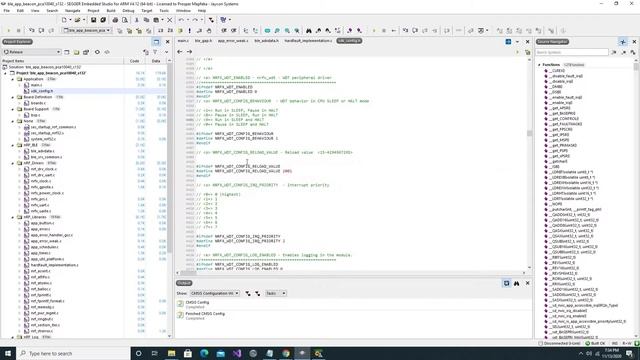The width and height of the screenshot is (640, 360).
Task: Open the Output Show source dropdown
Action: (x=215, y=293)
